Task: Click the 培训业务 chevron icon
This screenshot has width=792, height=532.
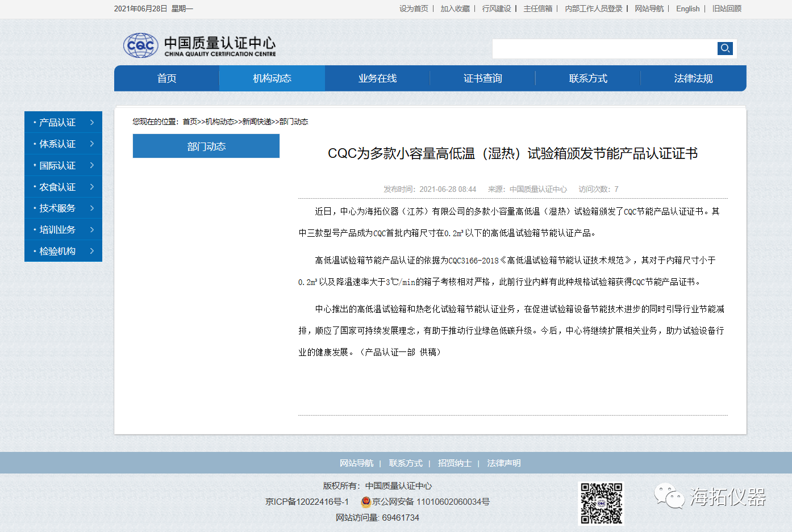Action: 92,230
